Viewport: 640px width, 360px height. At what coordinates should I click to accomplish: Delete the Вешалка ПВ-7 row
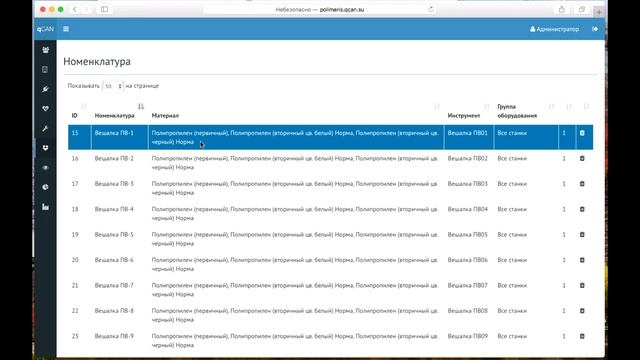[x=582, y=285]
